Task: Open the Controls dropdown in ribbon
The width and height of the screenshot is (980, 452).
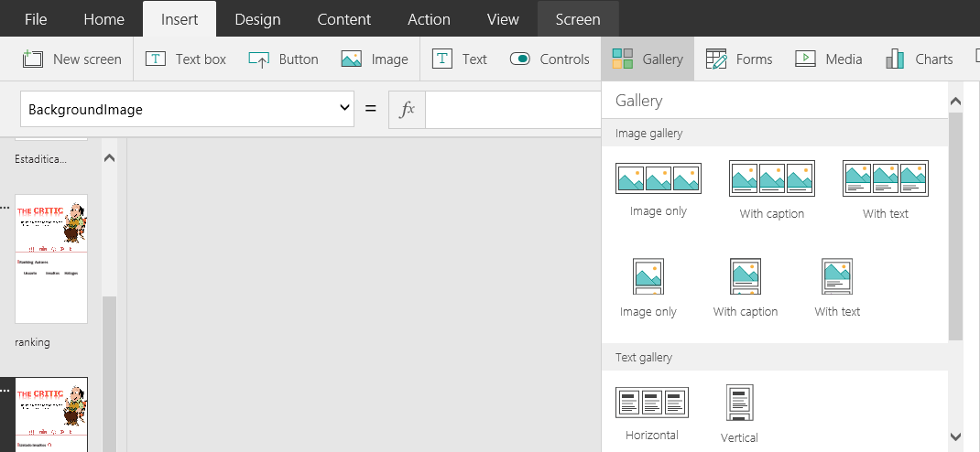Action: (550, 59)
